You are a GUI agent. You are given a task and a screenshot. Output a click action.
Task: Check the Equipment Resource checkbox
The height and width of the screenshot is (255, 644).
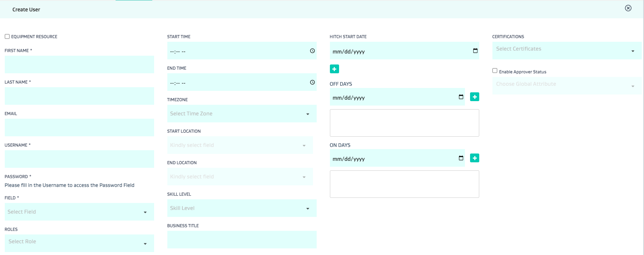pyautogui.click(x=7, y=37)
